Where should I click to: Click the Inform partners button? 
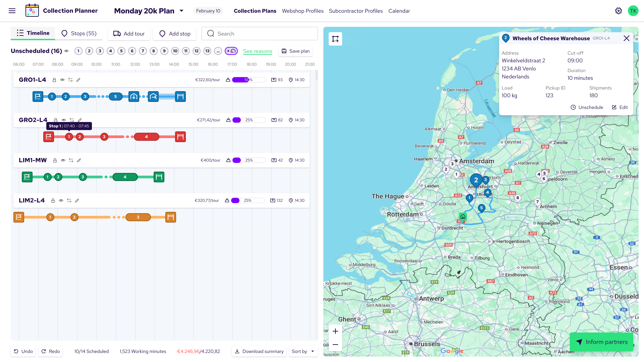pos(601,342)
